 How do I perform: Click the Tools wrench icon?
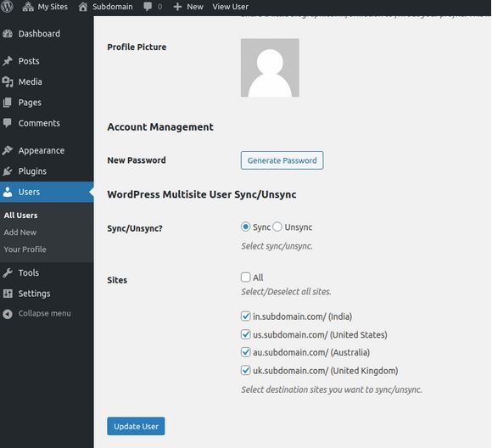click(8, 272)
